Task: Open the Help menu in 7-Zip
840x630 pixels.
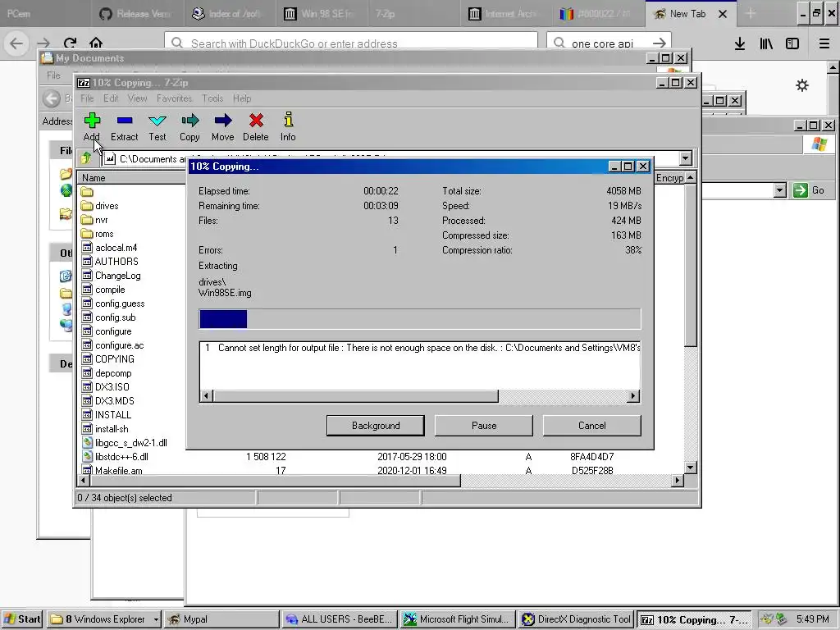Action: click(242, 98)
